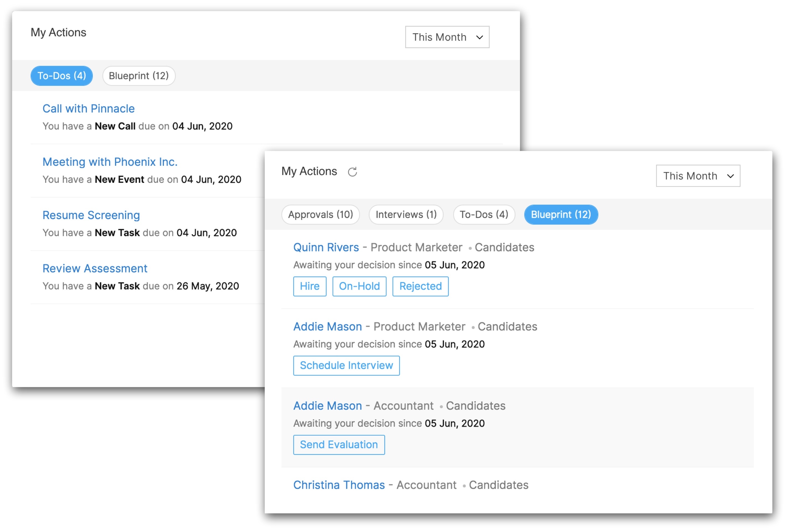Screen dimensions: 792x532
Task: Open the Quinn Rivers candidate link
Action: 326,247
